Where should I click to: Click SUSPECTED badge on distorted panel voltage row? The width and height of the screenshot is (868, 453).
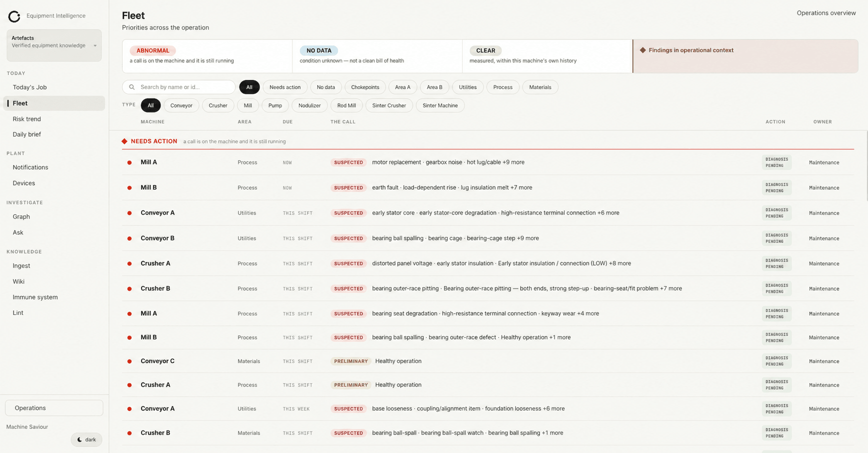tap(348, 263)
